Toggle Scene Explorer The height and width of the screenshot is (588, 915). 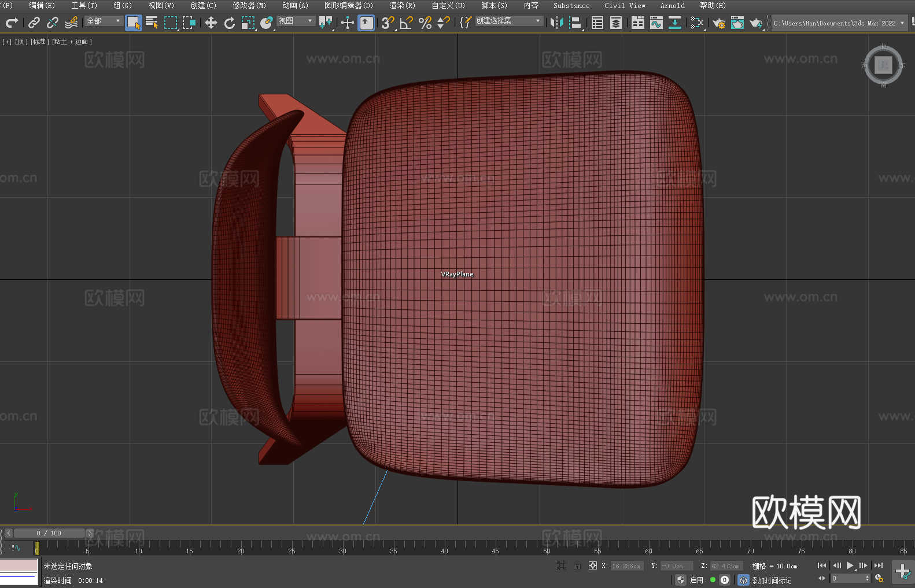[x=597, y=23]
